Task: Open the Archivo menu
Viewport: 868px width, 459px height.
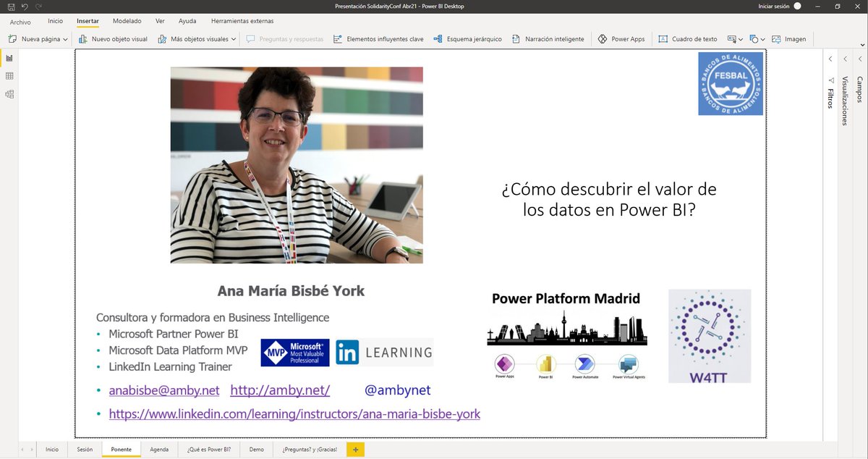Action: pos(20,22)
